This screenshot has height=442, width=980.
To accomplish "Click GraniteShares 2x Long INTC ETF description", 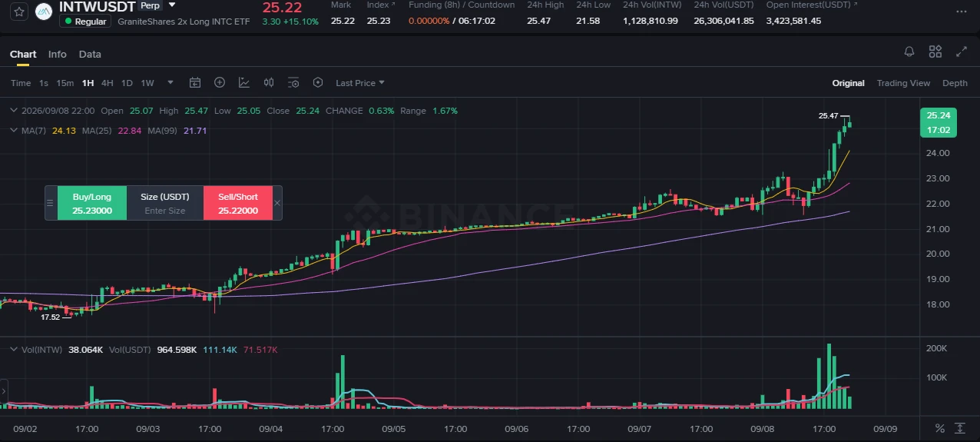I will point(184,22).
